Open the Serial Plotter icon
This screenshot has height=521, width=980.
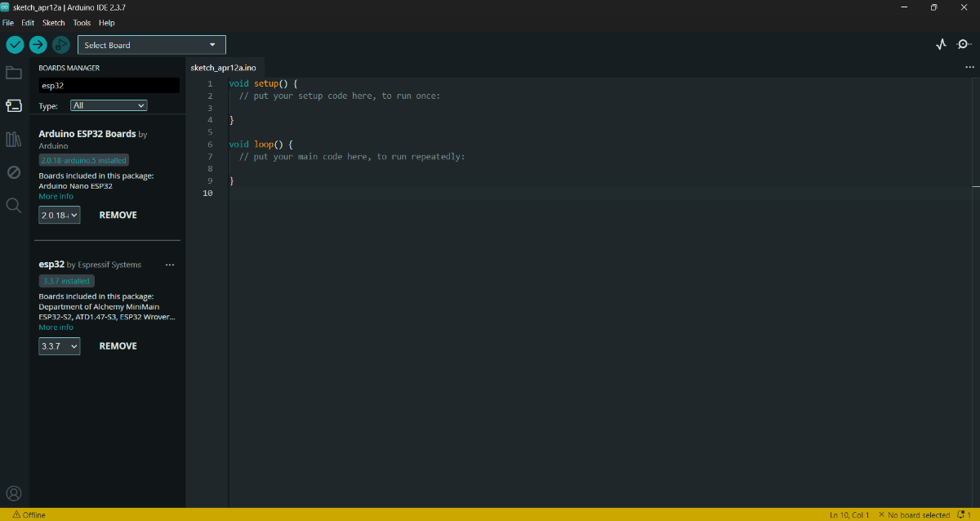[x=941, y=45]
